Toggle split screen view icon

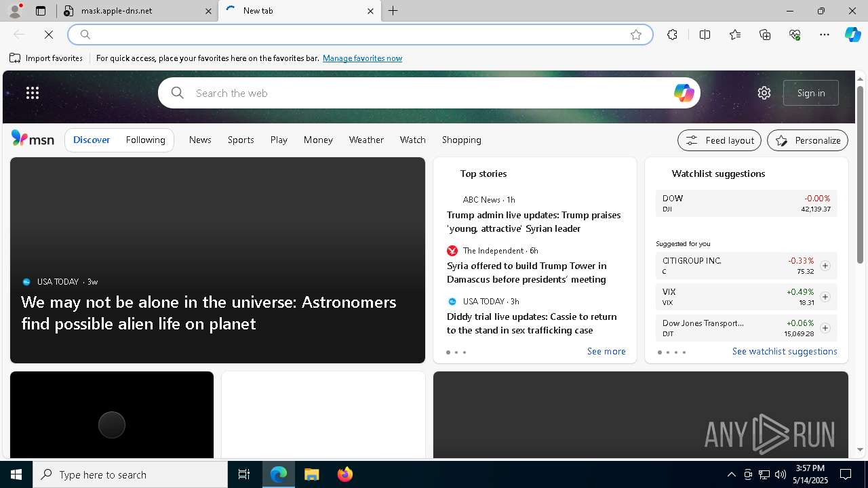(x=705, y=35)
